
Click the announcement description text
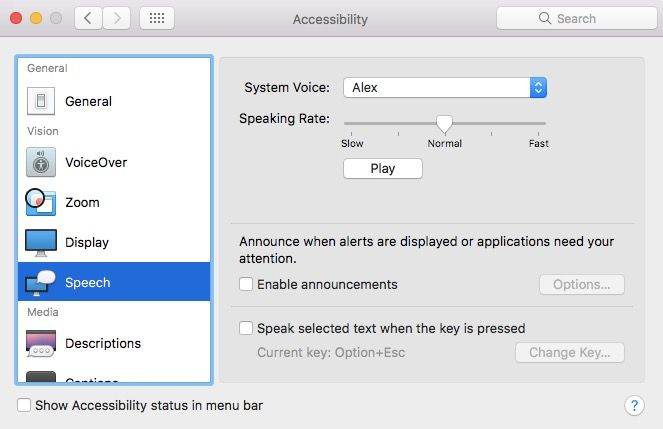click(426, 250)
